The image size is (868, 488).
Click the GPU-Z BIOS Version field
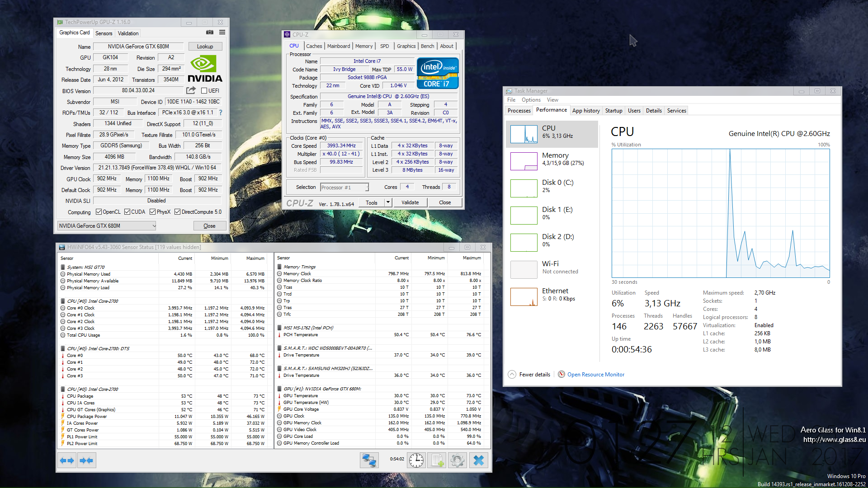pyautogui.click(x=138, y=91)
